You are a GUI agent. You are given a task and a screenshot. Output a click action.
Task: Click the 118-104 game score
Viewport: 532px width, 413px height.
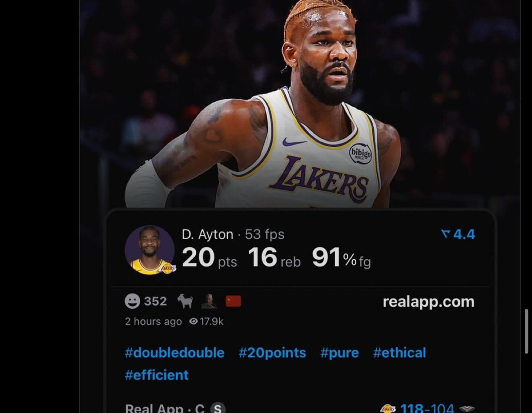click(427, 408)
